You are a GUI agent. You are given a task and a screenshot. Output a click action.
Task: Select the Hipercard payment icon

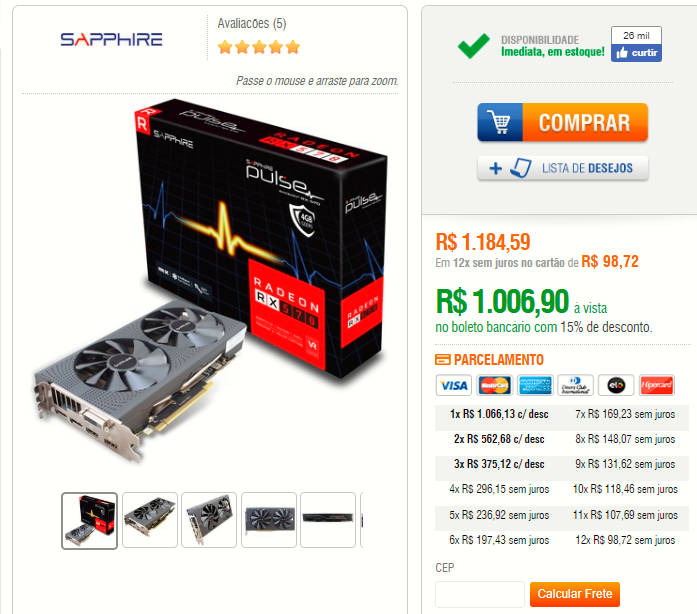click(x=657, y=385)
